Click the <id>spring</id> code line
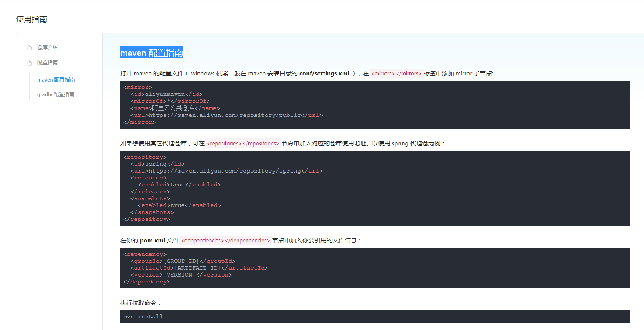This screenshot has width=644, height=330. pyautogui.click(x=157, y=164)
